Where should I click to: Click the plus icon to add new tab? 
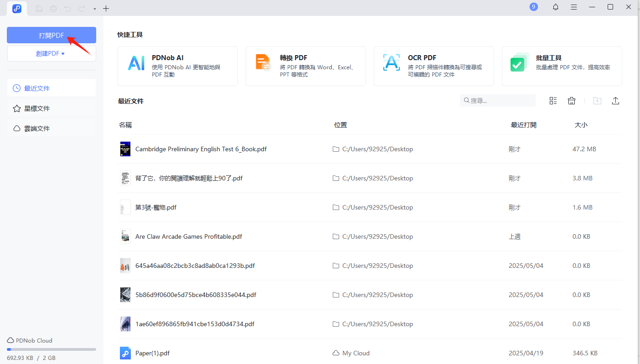106,8
